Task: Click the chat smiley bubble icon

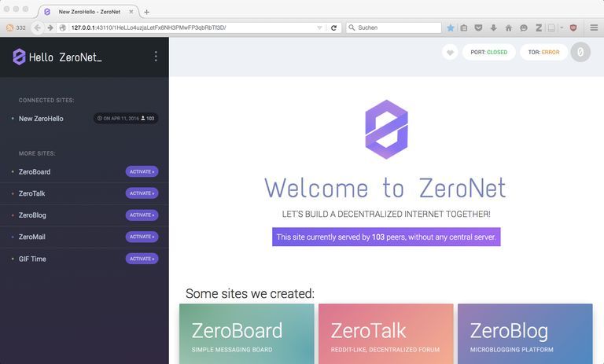Action: point(524,28)
